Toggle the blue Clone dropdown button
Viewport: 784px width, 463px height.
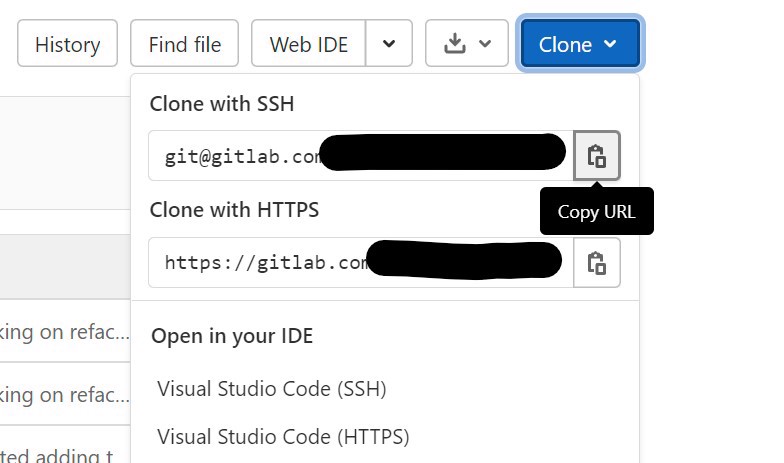[x=580, y=44]
